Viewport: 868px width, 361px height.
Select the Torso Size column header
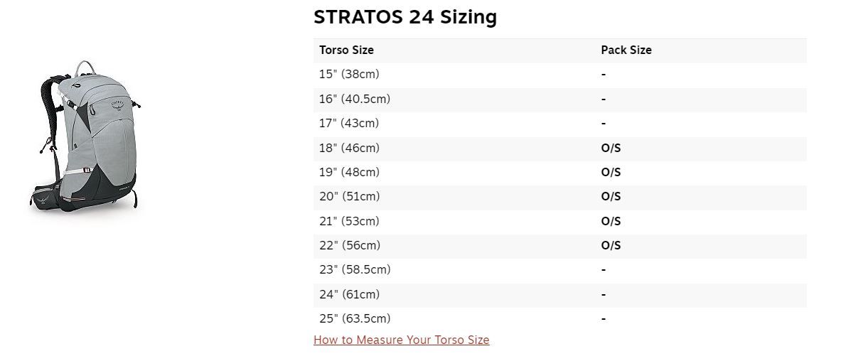[x=346, y=50]
